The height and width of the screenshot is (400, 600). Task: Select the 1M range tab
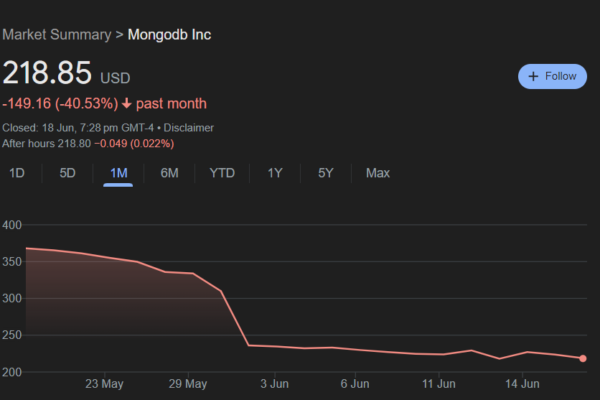tap(118, 173)
